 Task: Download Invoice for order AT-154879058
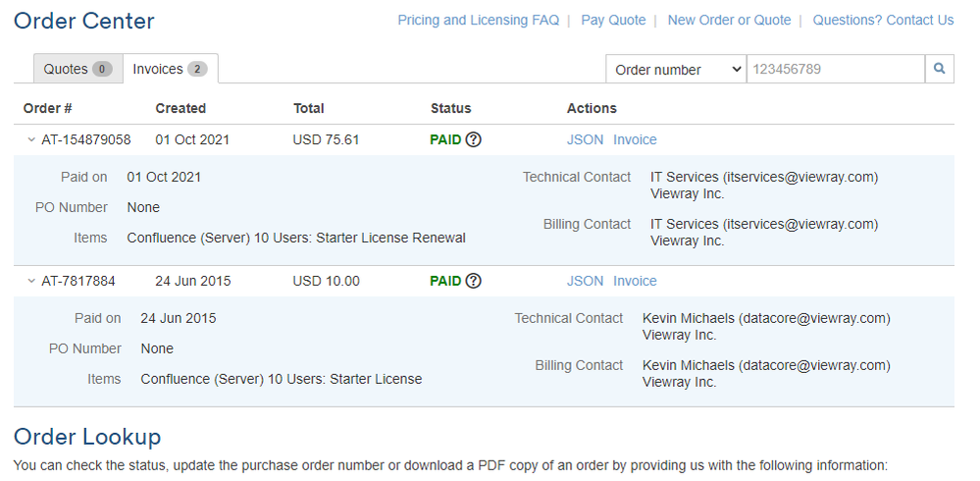[635, 139]
